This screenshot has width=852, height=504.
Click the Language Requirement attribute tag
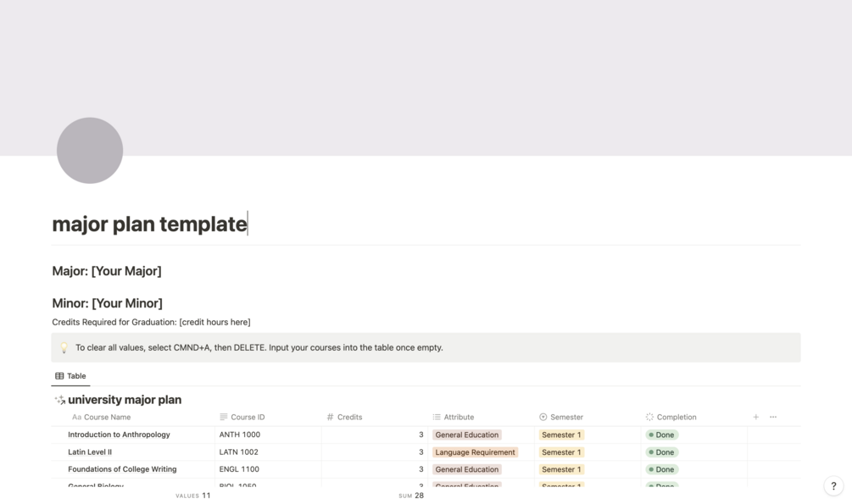pyautogui.click(x=475, y=452)
